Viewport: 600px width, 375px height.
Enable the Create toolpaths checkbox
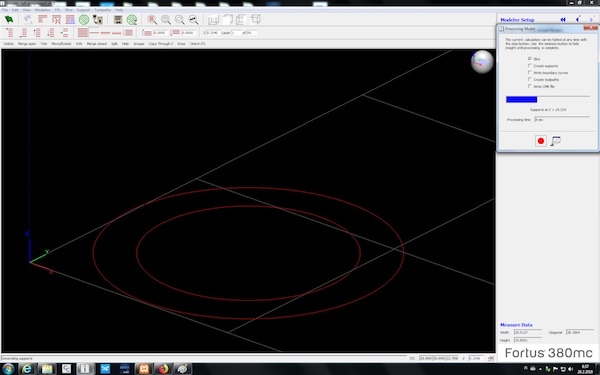click(530, 79)
